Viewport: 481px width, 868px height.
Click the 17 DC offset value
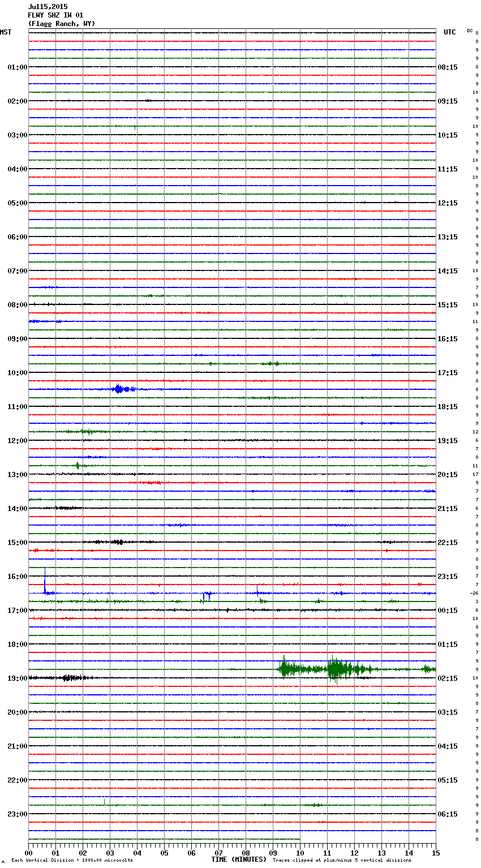point(476,474)
